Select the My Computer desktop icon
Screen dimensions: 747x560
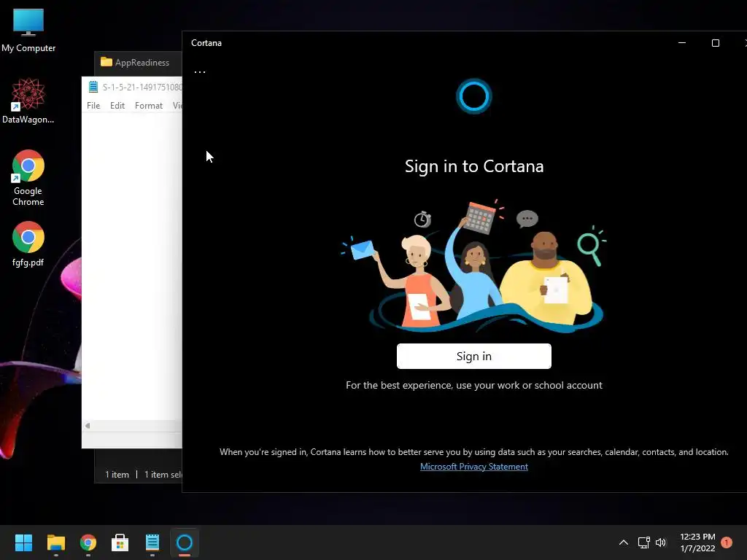pos(28,31)
